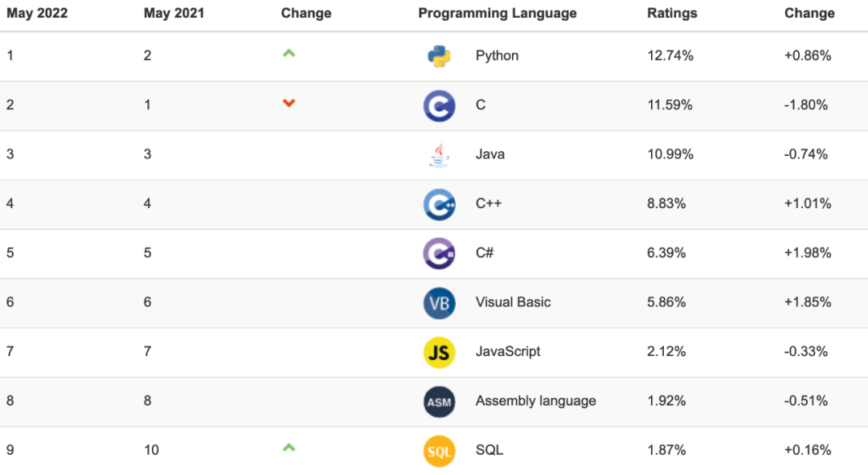
Task: Click the 'Python' language name
Action: 497,55
